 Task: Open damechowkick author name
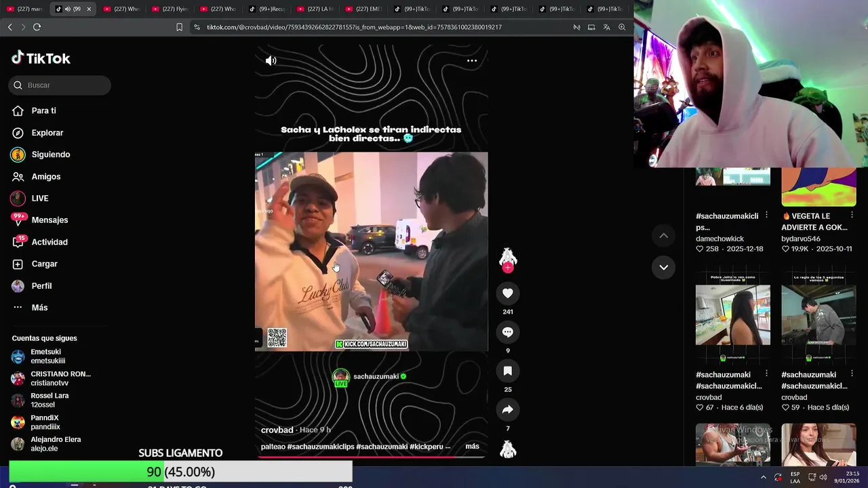[719, 239]
